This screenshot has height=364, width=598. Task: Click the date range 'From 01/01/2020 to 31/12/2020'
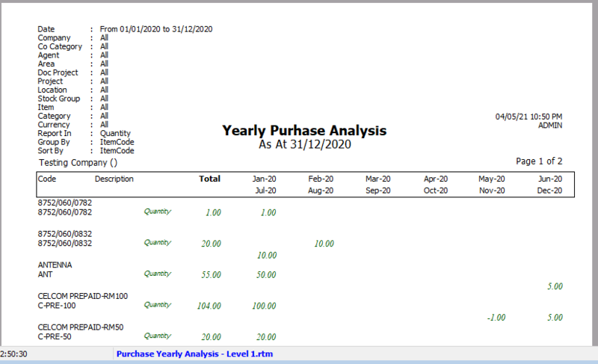click(156, 29)
